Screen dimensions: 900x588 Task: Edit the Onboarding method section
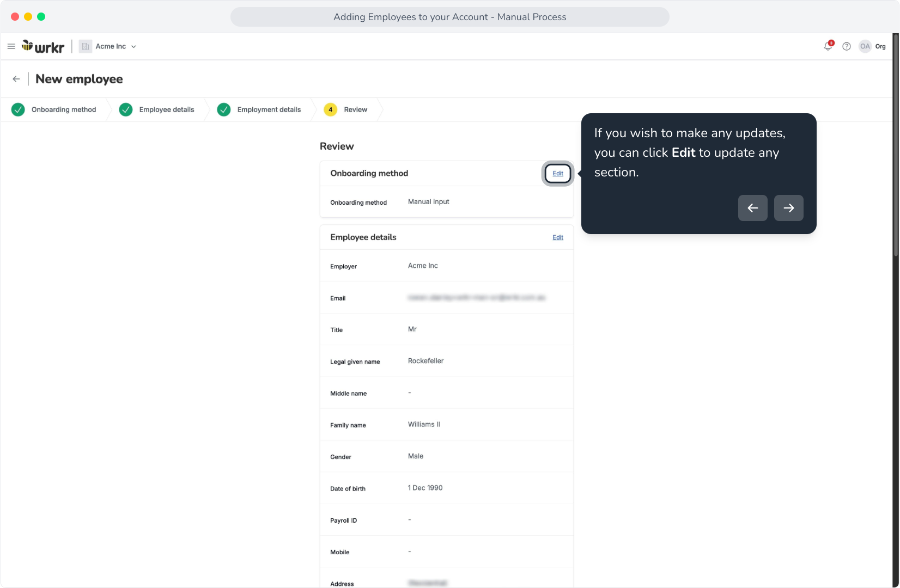[558, 173]
